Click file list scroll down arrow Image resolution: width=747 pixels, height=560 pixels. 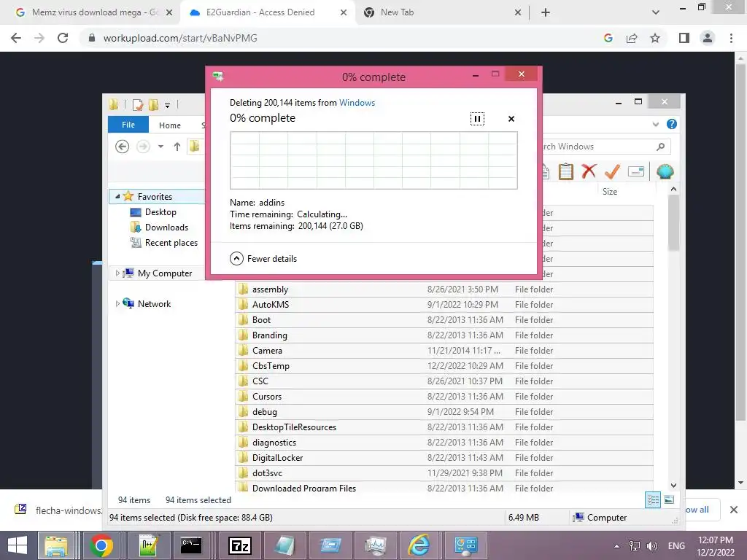[x=673, y=485]
